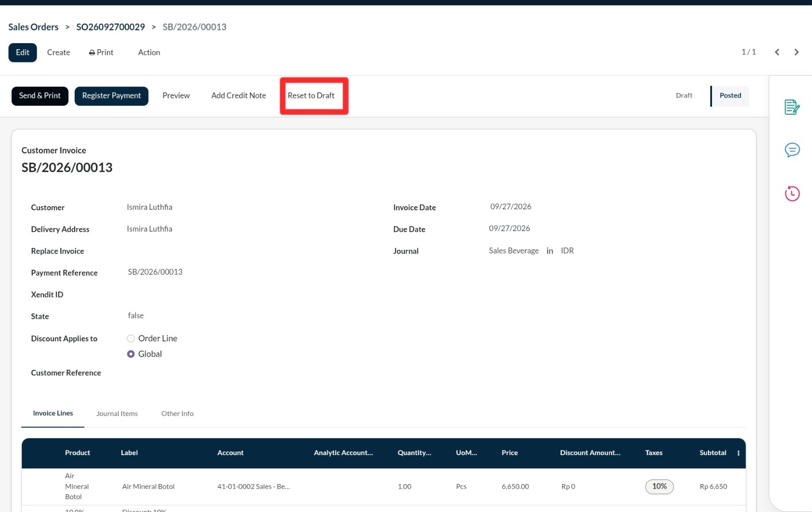
Task: Go to previous record arrow
Action: 777,52
